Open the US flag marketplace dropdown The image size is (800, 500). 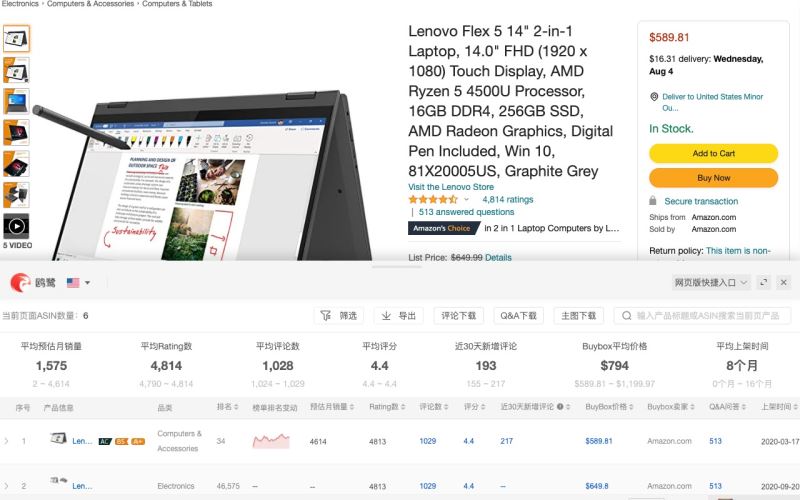[x=79, y=282]
